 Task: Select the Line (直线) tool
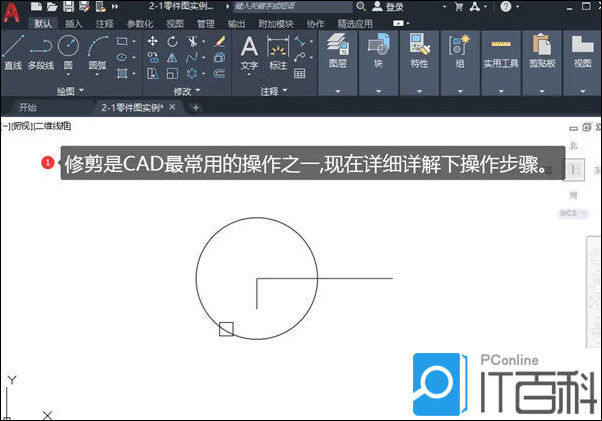(x=13, y=52)
